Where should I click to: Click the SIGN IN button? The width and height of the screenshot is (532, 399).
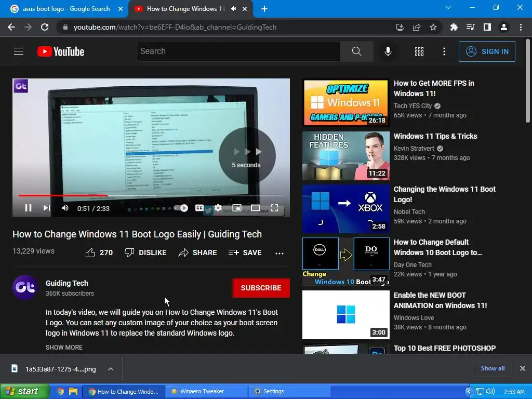point(487,51)
